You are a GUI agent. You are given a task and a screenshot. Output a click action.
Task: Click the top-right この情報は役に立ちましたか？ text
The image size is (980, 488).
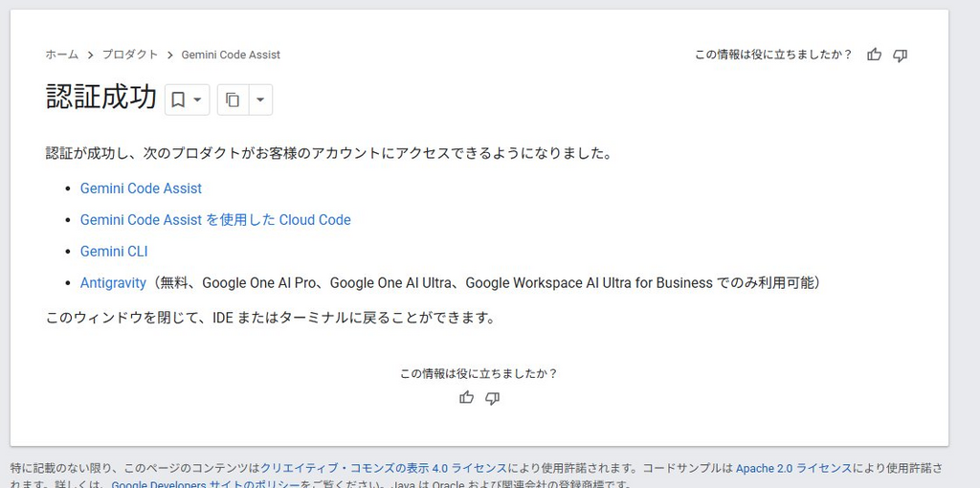pyautogui.click(x=773, y=55)
